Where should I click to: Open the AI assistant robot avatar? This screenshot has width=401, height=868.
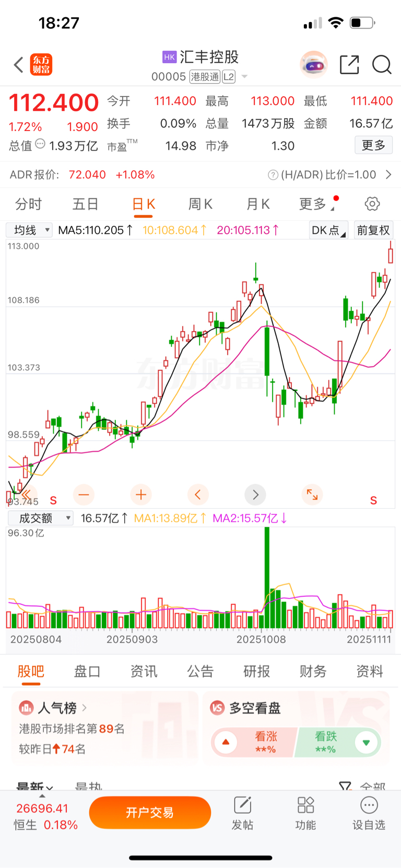pyautogui.click(x=314, y=65)
